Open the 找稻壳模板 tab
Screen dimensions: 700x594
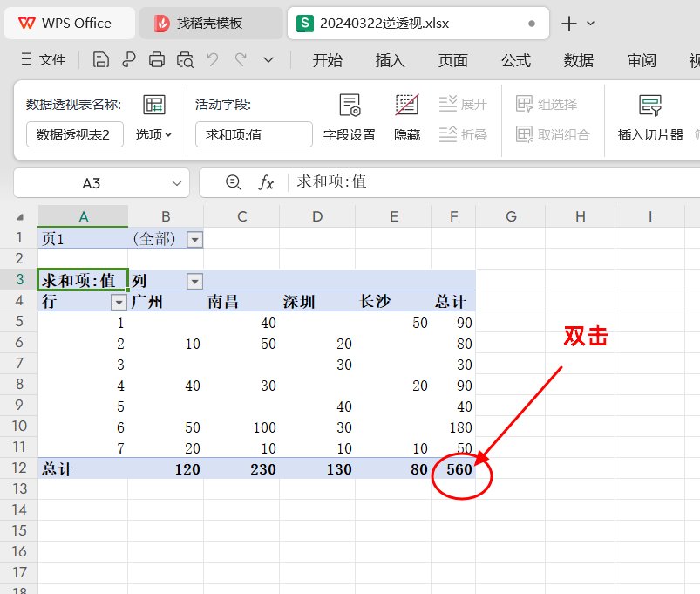tap(211, 24)
